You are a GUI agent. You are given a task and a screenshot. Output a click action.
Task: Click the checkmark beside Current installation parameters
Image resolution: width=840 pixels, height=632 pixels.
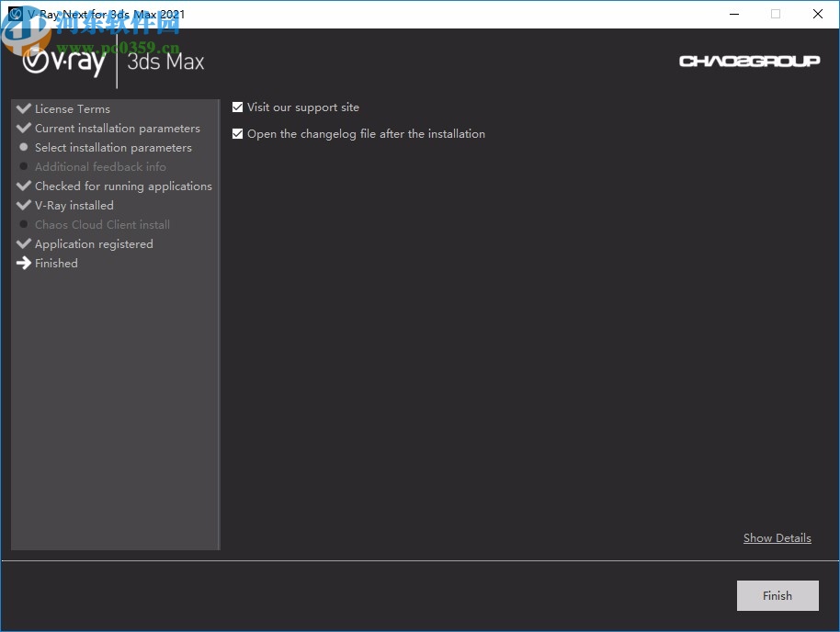24,128
